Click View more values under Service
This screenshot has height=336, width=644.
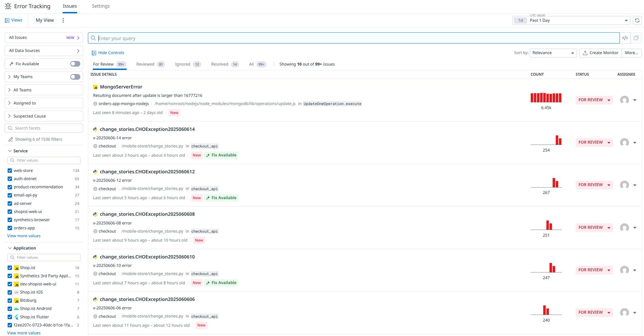pos(24,236)
